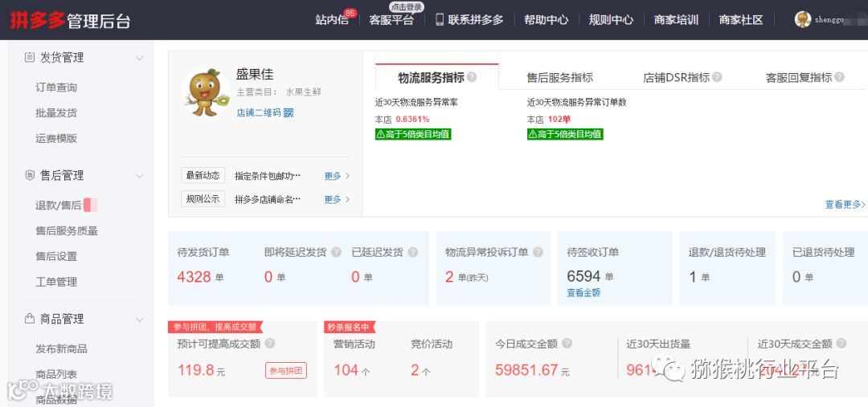Screen dimensions: 868x407
Task: Switch to 店铺DSR指标 tab
Action: click(x=676, y=77)
